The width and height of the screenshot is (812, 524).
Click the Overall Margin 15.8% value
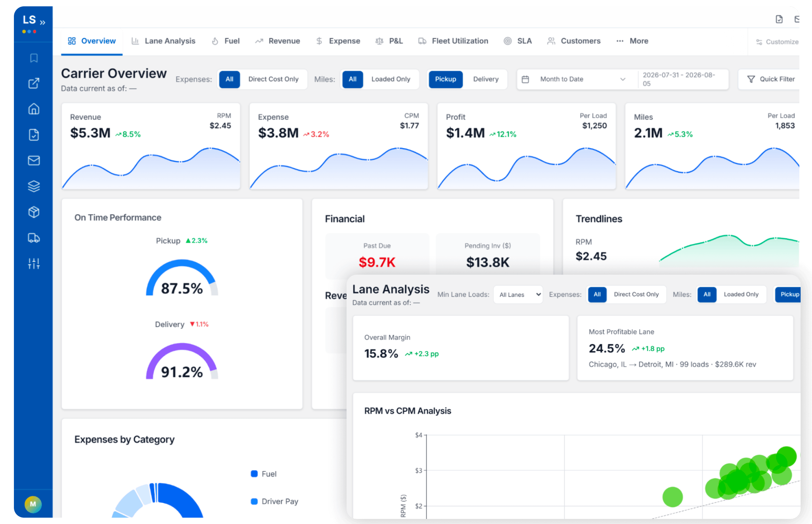pos(381,353)
